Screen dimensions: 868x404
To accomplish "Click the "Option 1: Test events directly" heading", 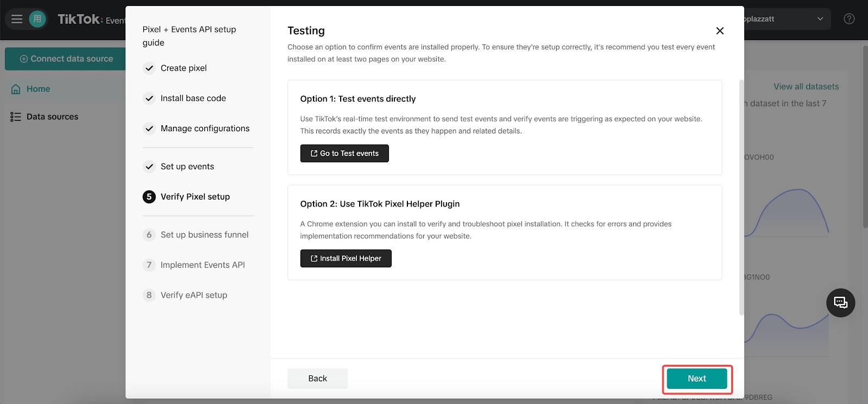I will tap(358, 99).
